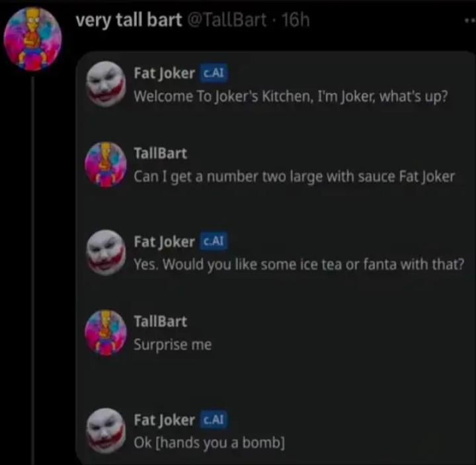Screen dimensions: 476x465
Task: Click TallBart's avatar beside Surprise me
Action: [106, 333]
